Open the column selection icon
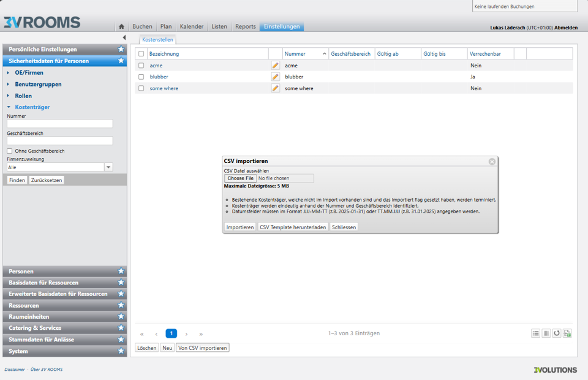 (546, 333)
